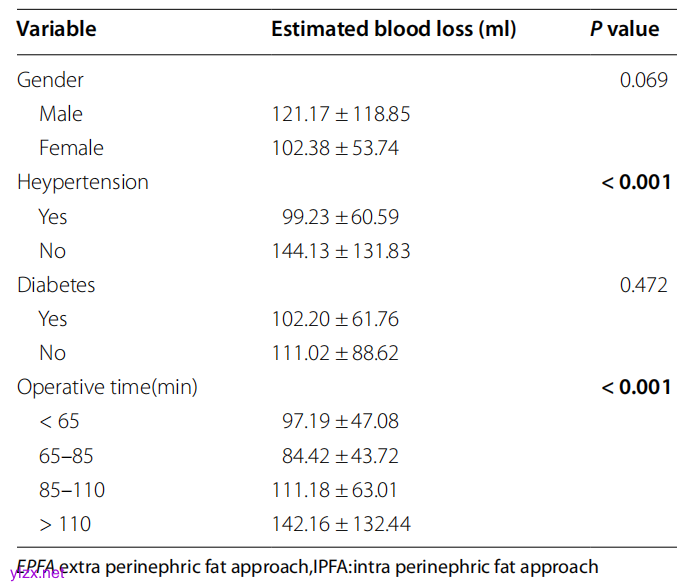The height and width of the screenshot is (588, 690).
Task: Select the Gender row label
Action: click(50, 80)
